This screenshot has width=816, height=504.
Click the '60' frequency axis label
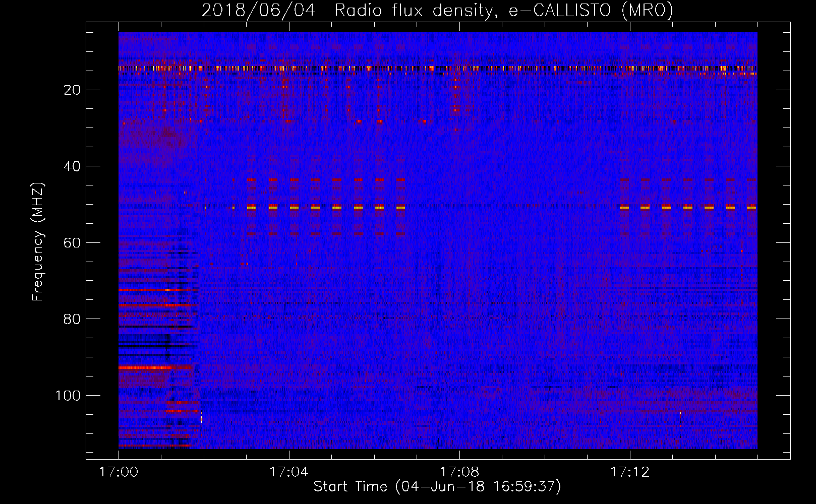click(x=72, y=243)
